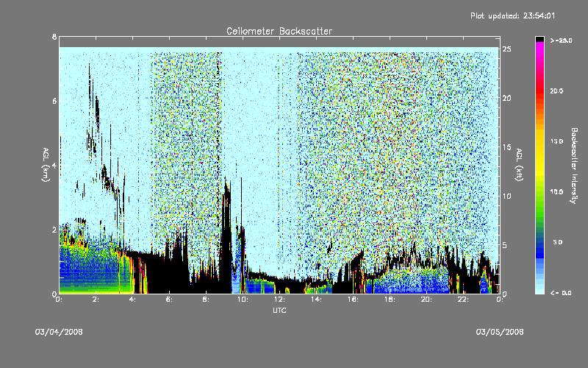This screenshot has height=368, width=588.
Task: Click the '15' kft label on the right axis
Action: (x=507, y=147)
